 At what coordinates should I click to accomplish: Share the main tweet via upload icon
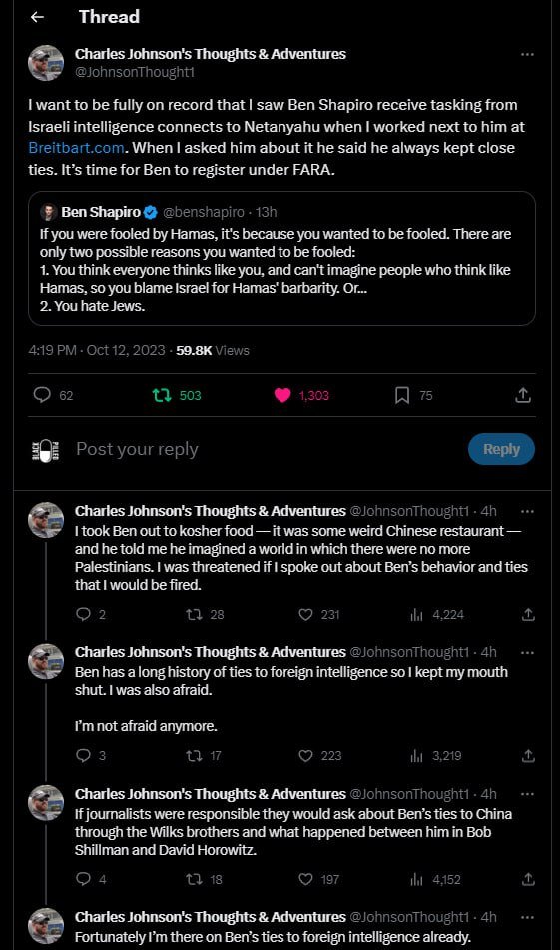tap(523, 395)
